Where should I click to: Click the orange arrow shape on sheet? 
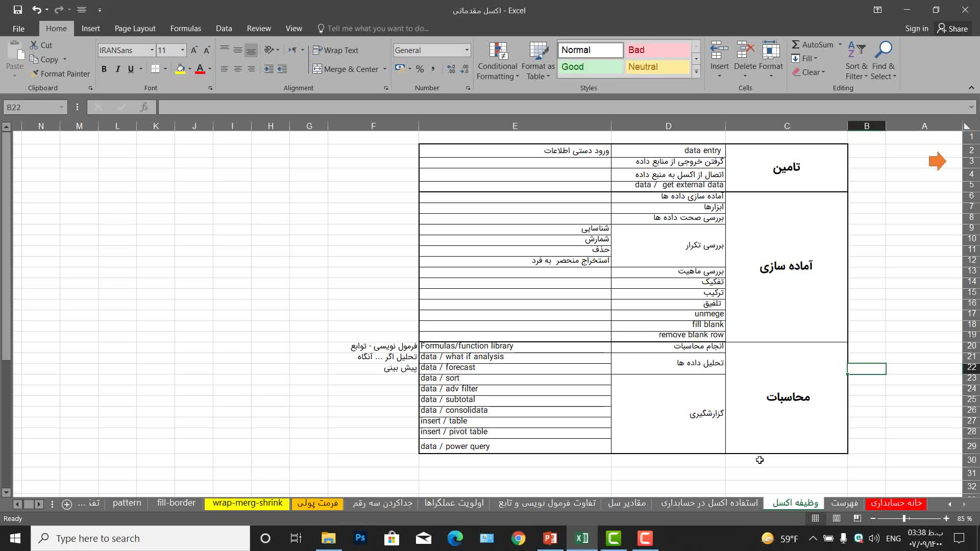click(x=937, y=161)
